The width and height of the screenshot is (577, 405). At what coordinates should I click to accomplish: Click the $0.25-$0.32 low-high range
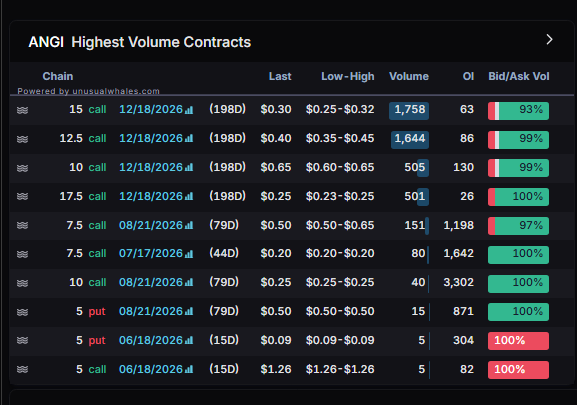[340, 109]
